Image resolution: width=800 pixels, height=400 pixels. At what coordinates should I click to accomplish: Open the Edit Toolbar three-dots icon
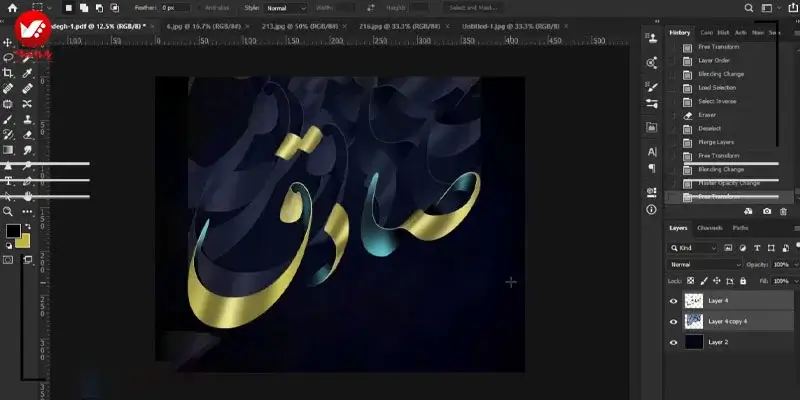tap(28, 211)
